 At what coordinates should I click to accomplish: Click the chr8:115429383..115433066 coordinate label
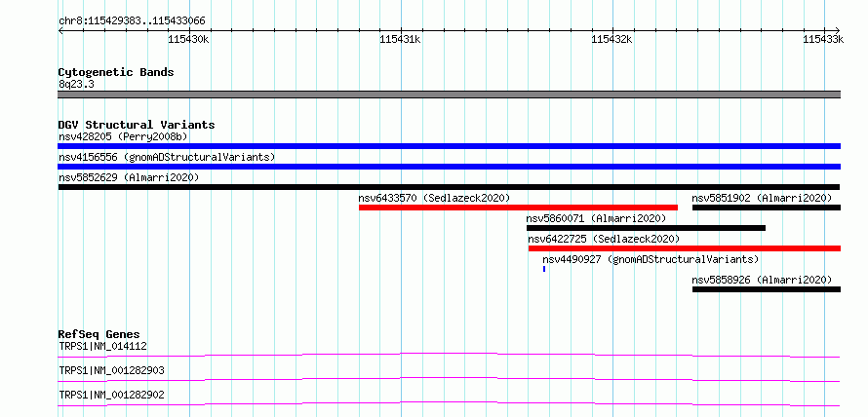pos(132,21)
